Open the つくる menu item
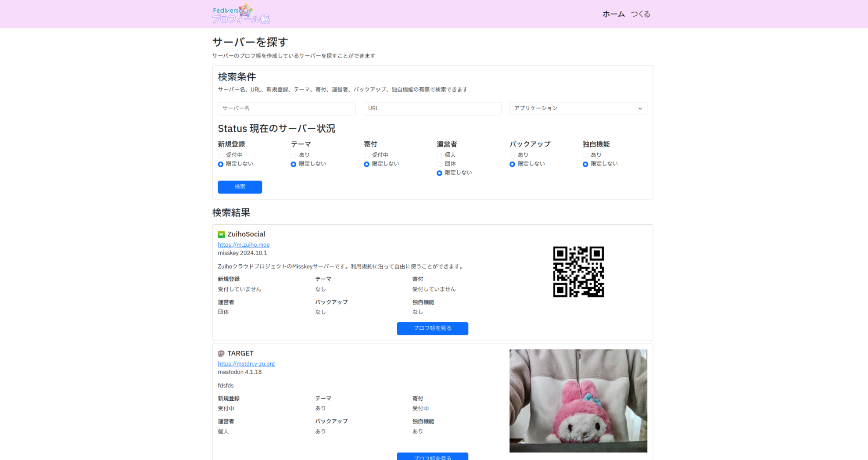The height and width of the screenshot is (460, 868). (x=640, y=14)
